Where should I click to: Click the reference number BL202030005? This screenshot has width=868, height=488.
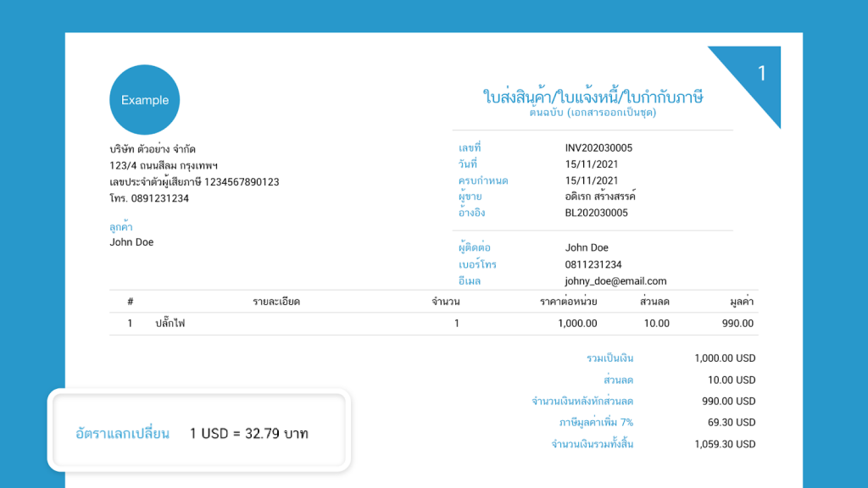(x=597, y=213)
